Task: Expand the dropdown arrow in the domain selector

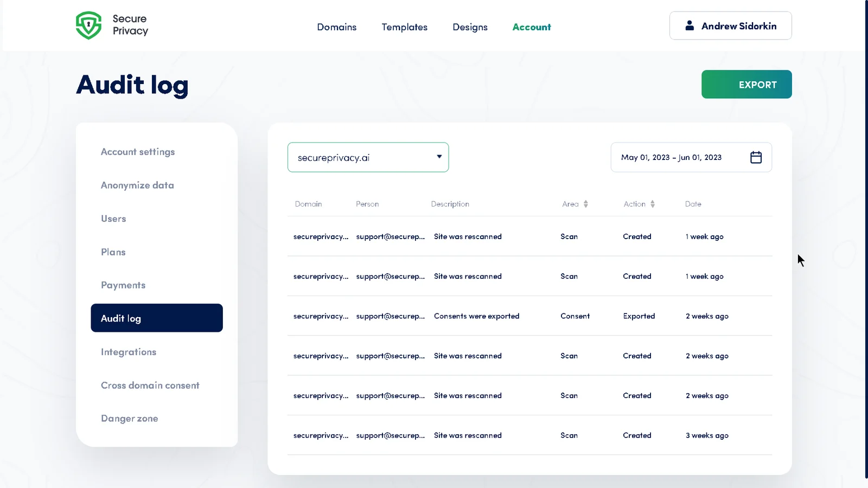Action: tap(439, 156)
